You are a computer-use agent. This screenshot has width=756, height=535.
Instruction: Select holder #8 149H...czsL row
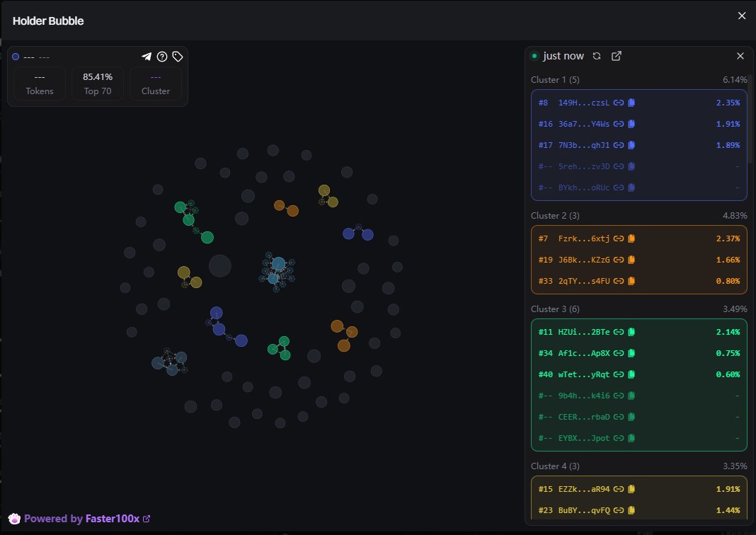tap(638, 103)
